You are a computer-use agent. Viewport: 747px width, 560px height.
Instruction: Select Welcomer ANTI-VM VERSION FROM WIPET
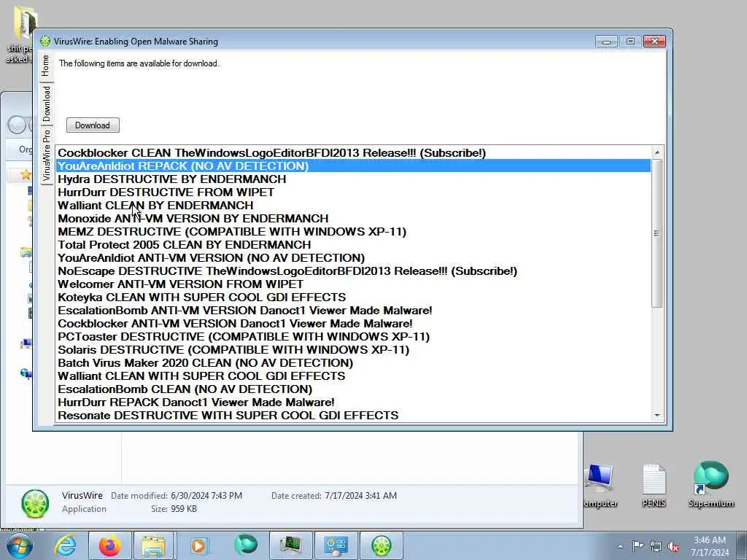(x=353, y=284)
